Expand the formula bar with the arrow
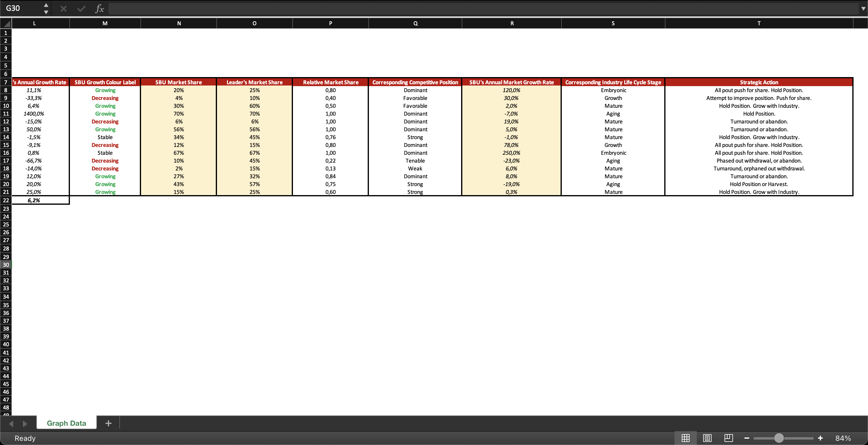 pos(863,9)
